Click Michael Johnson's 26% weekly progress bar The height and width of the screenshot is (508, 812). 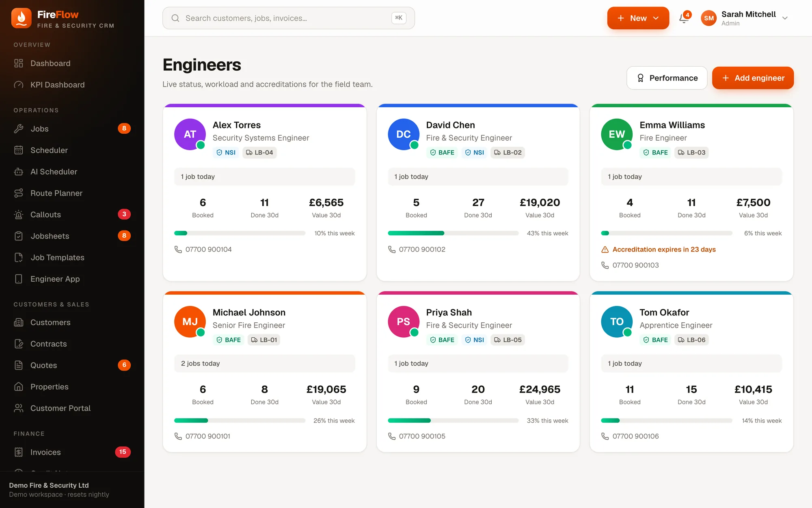click(240, 421)
